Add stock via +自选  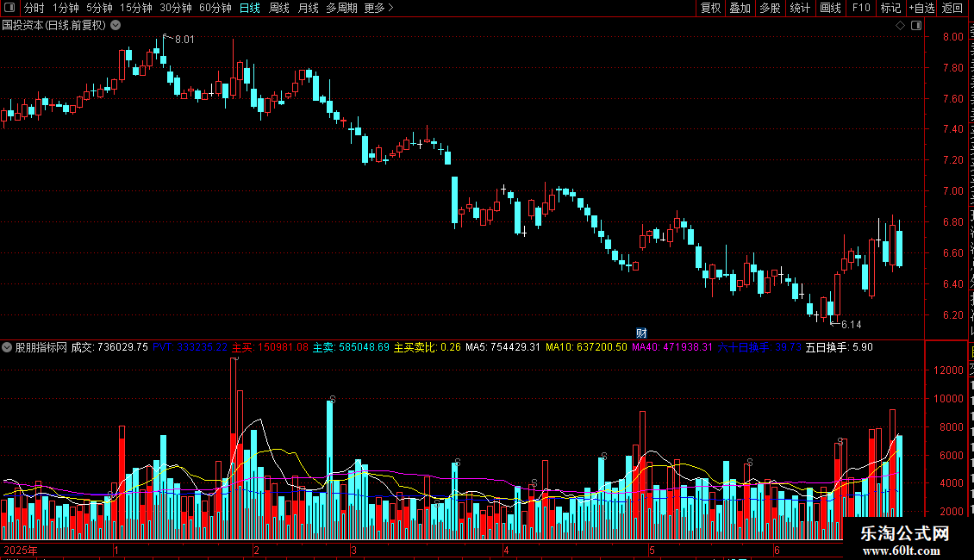[x=921, y=8]
